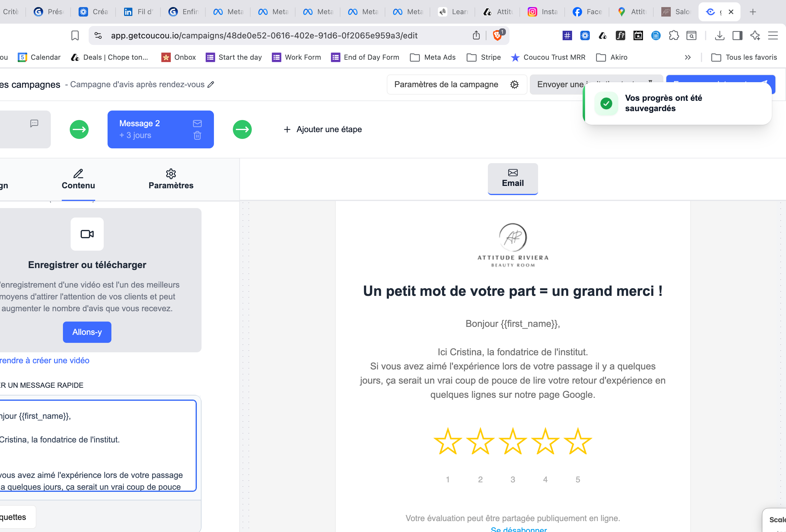Click the downloads arrow icon
Screen dimensions: 786x532
point(720,35)
